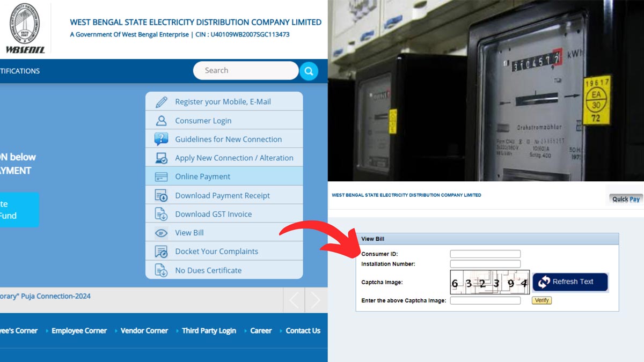Select the Consumer Login person icon
Screen dimensions: 644x362
tap(162, 120)
